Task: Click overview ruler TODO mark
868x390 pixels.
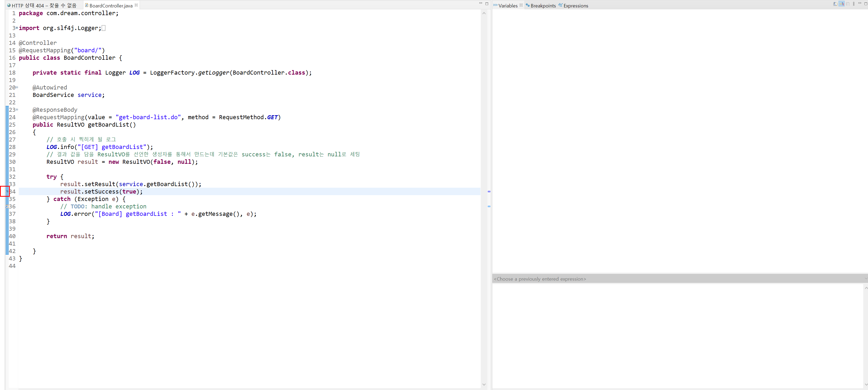Action: pyautogui.click(x=489, y=206)
